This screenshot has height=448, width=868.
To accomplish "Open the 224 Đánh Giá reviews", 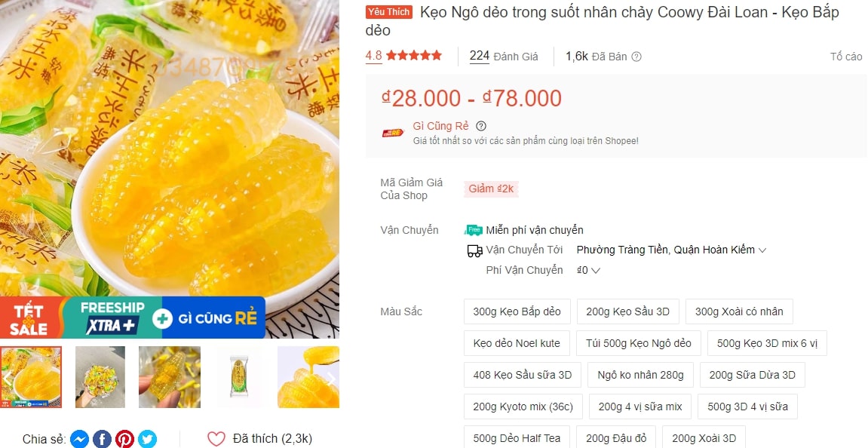I will coord(504,56).
